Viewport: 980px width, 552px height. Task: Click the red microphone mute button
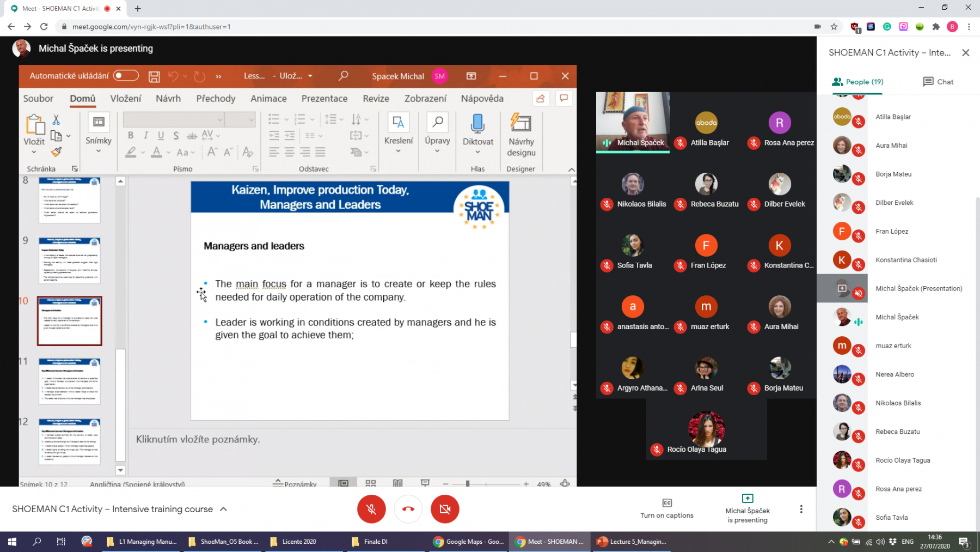(x=371, y=509)
